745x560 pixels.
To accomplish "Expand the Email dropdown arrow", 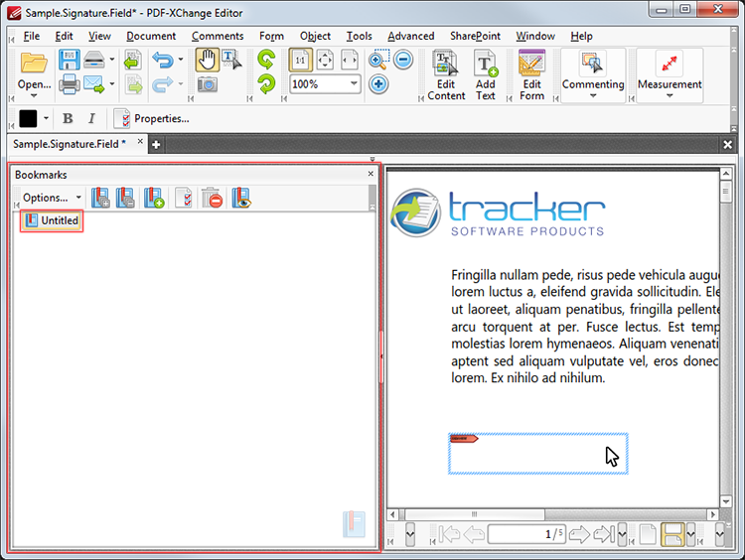I will (112, 84).
